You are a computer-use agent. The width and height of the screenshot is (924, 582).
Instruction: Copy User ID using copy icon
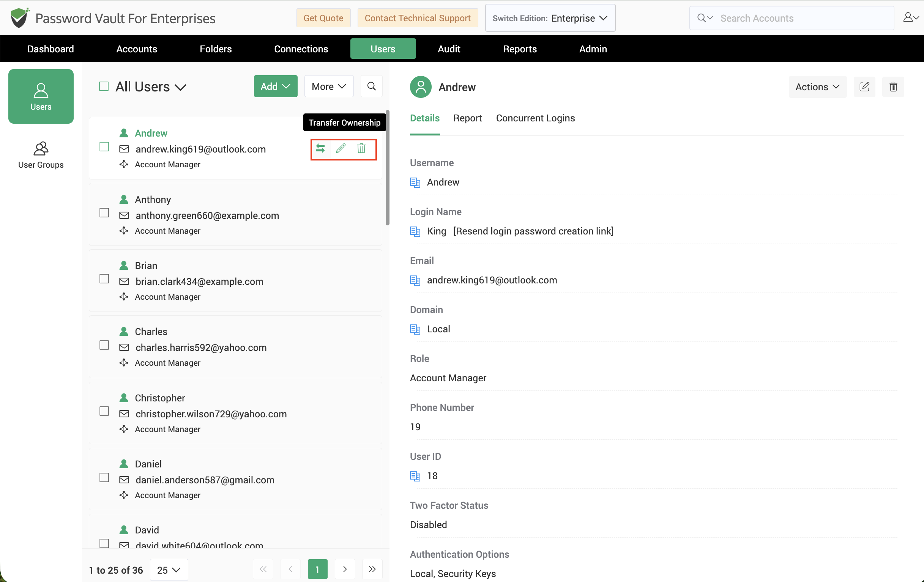[415, 476]
